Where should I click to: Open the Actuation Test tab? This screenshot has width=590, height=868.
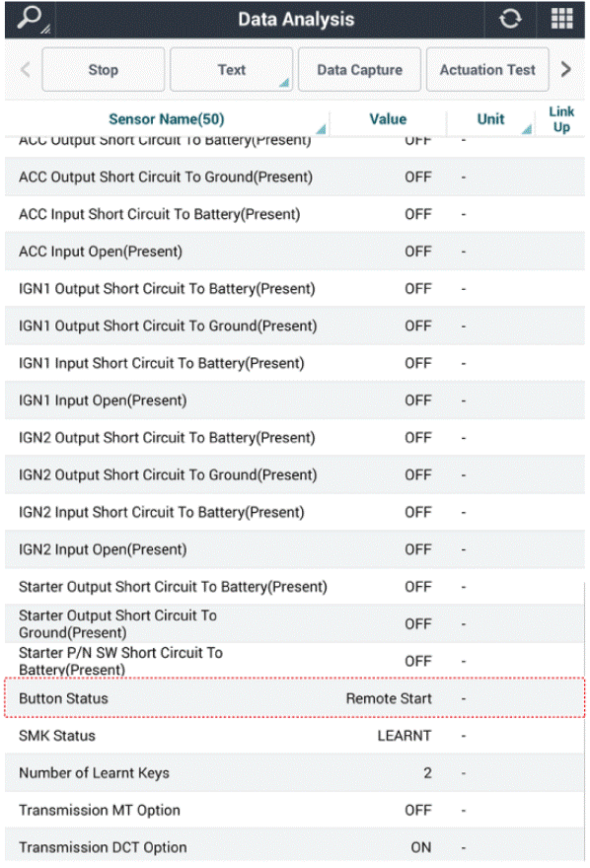tap(487, 70)
